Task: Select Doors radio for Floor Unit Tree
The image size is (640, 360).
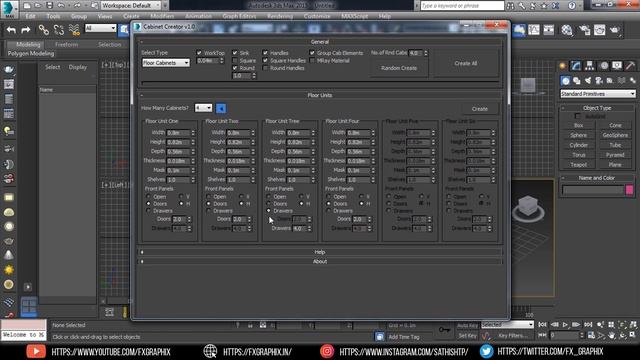Action: tap(269, 203)
